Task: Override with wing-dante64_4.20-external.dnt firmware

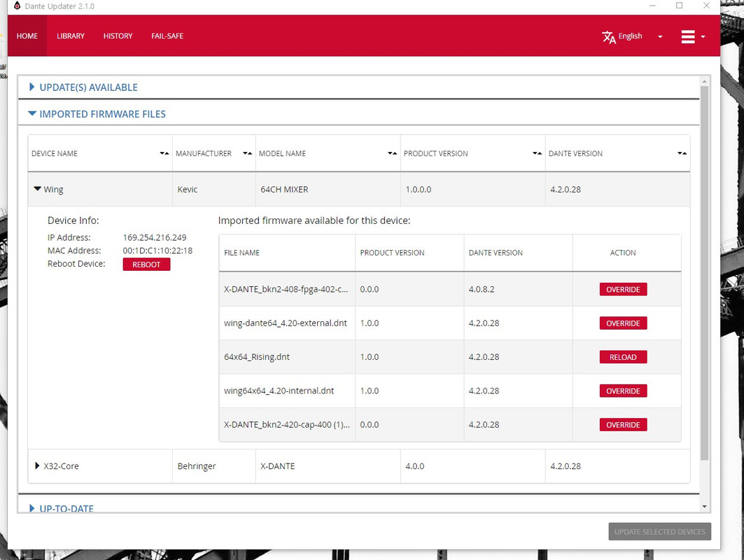Action: pos(623,323)
